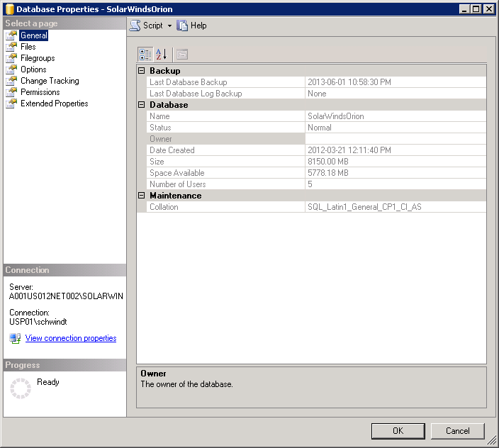Click the 2013-06-01 10:58:30 PM value
499x448 pixels.
click(x=349, y=82)
